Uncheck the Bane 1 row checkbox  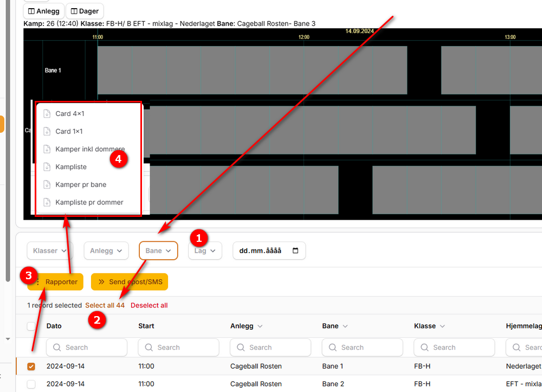pos(31,367)
